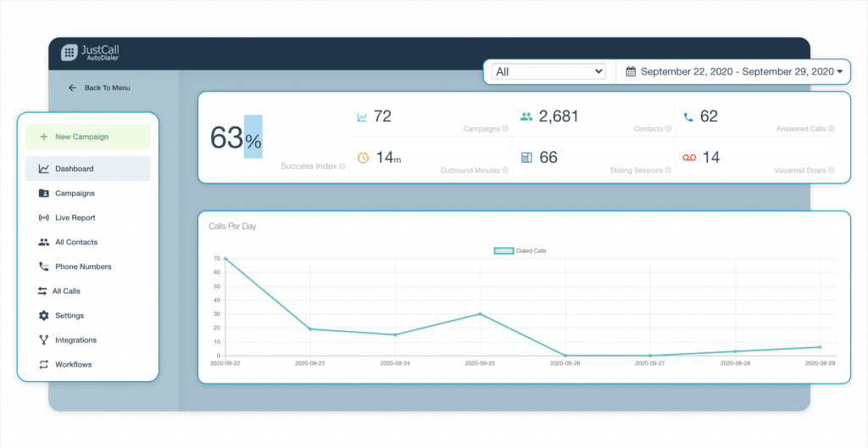Click the info icon next to Success Index
Image resolution: width=868 pixels, height=448 pixels.
[x=342, y=166]
